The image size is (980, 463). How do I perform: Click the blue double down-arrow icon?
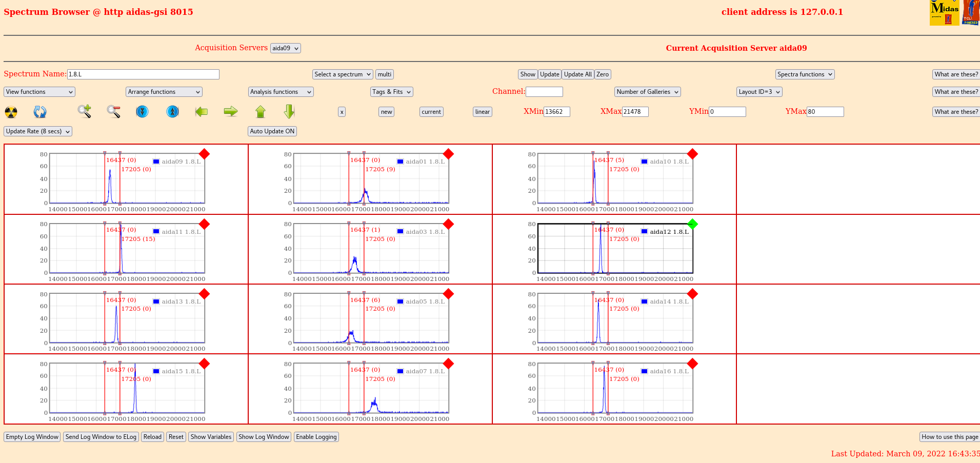[x=142, y=111]
